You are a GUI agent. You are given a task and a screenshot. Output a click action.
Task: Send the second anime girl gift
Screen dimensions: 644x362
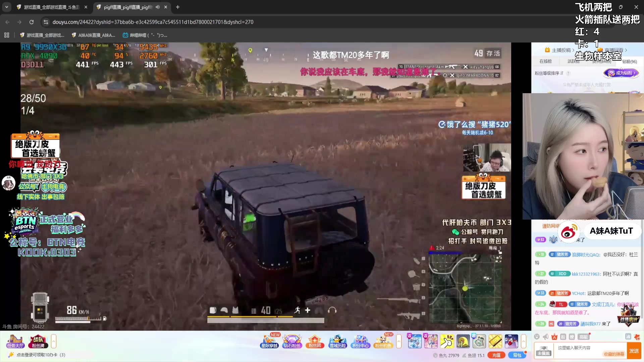[431, 342]
